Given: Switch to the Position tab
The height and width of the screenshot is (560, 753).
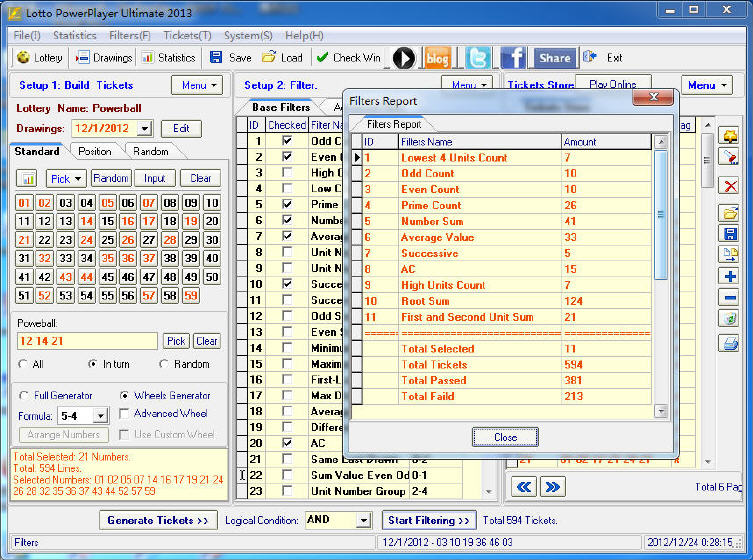Looking at the screenshot, I should tap(95, 151).
